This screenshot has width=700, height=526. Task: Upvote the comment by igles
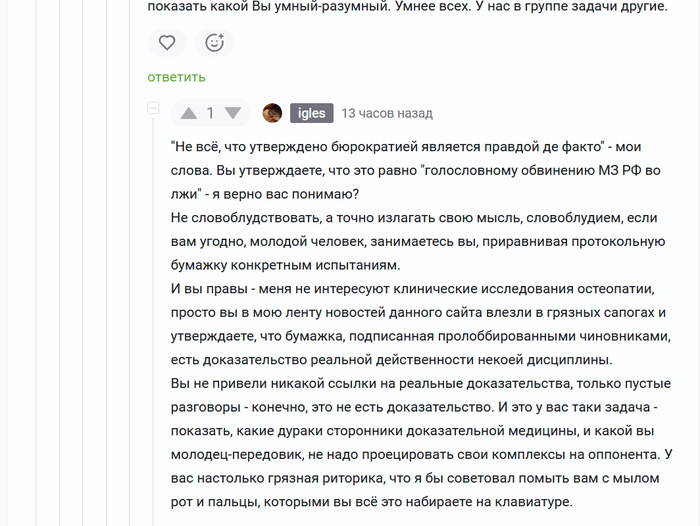click(x=188, y=113)
